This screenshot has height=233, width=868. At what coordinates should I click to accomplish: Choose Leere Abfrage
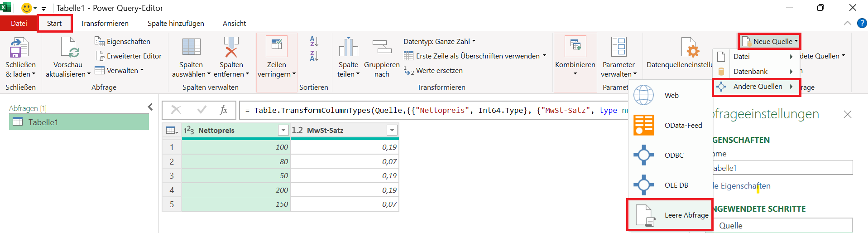(670, 215)
